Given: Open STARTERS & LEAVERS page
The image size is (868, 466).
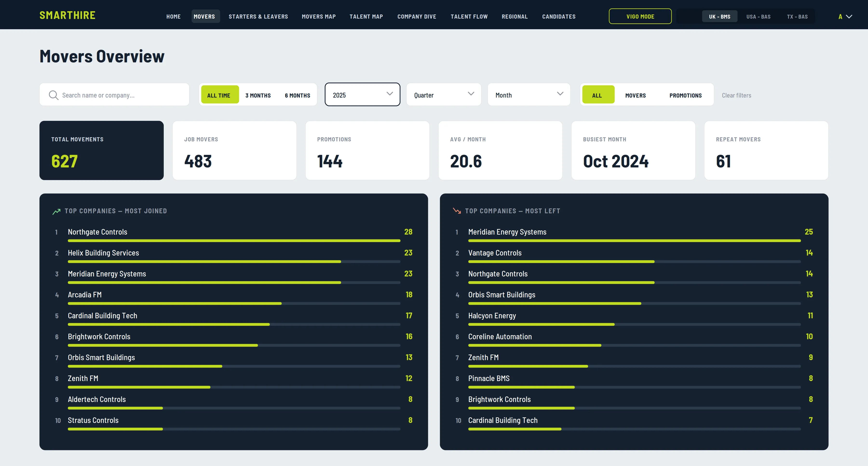Looking at the screenshot, I should coord(258,16).
